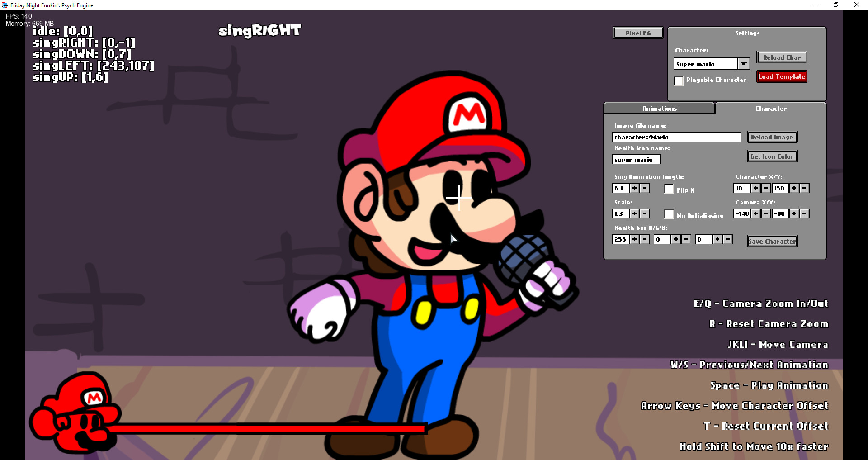
Task: Select the Character tab
Action: (x=770, y=108)
